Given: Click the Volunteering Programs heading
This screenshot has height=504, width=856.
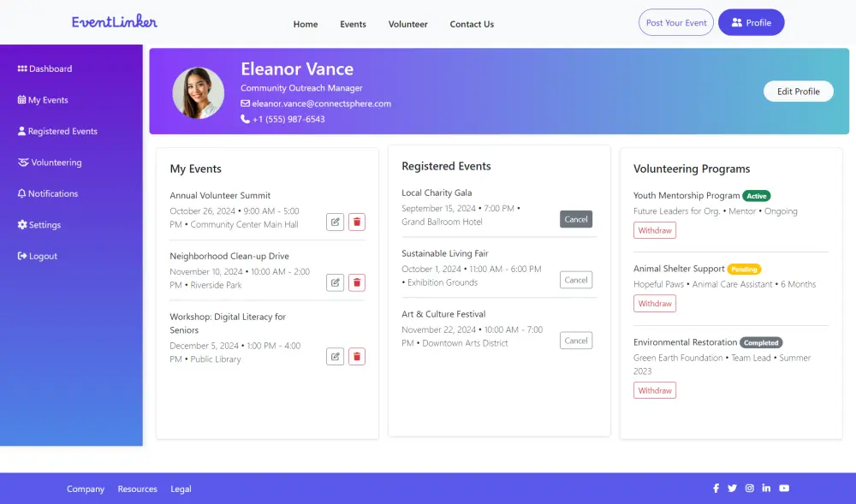Looking at the screenshot, I should click(x=692, y=169).
